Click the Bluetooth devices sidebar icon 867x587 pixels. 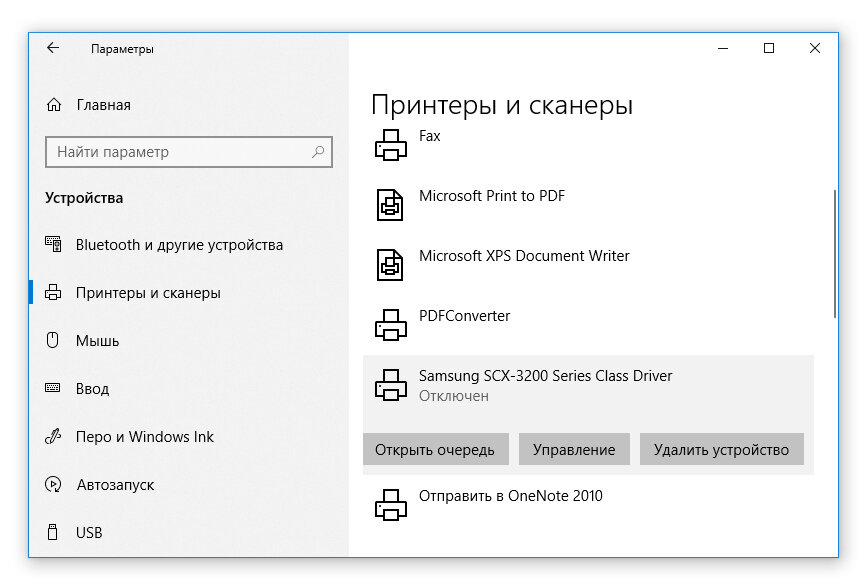pyautogui.click(x=53, y=244)
